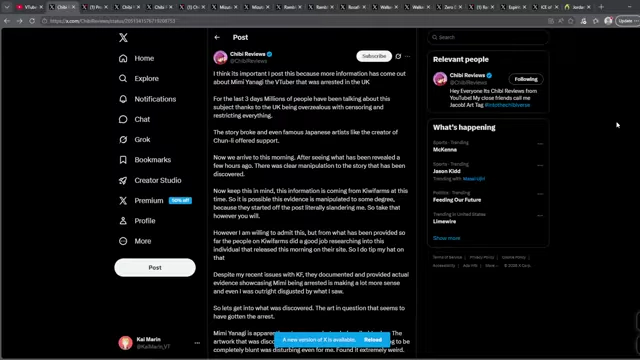Open options for Jason Kidd trend
Image resolution: width=640 pixels, height=360 pixels.
(x=540, y=165)
